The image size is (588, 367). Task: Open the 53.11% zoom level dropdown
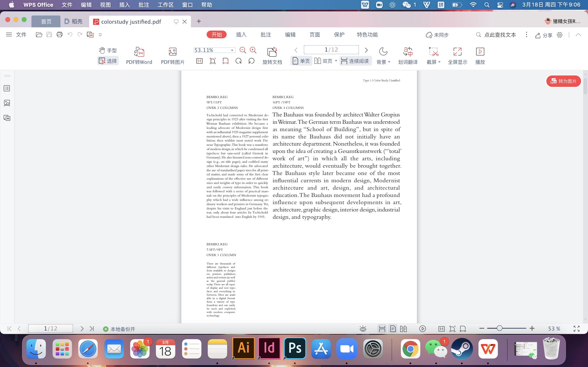232,50
